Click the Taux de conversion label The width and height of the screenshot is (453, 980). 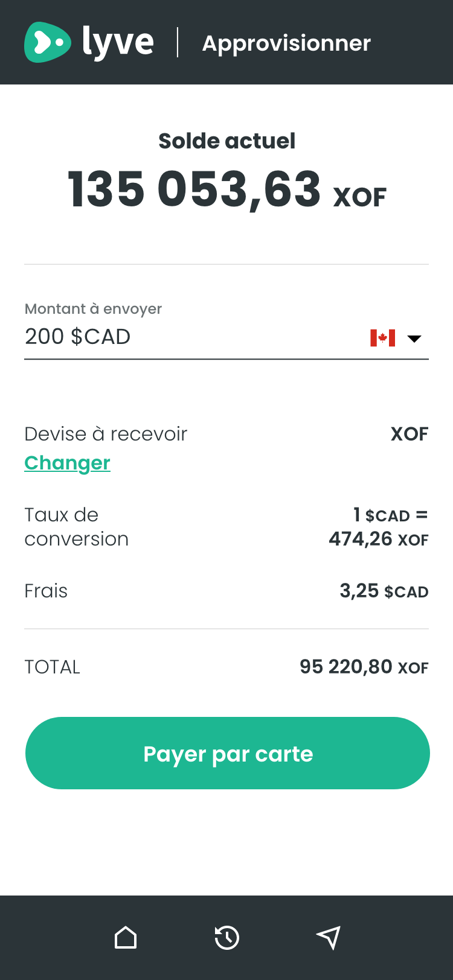click(76, 527)
